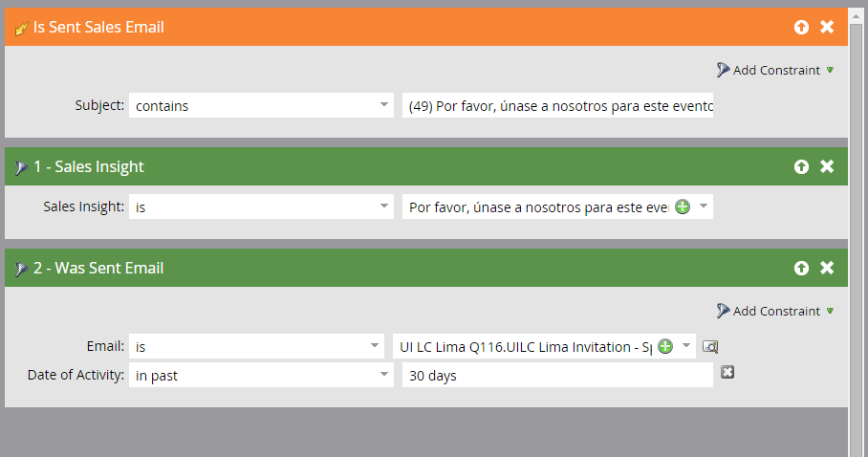The image size is (868, 457).
Task: Move the Sales Insight filter up
Action: (x=801, y=166)
